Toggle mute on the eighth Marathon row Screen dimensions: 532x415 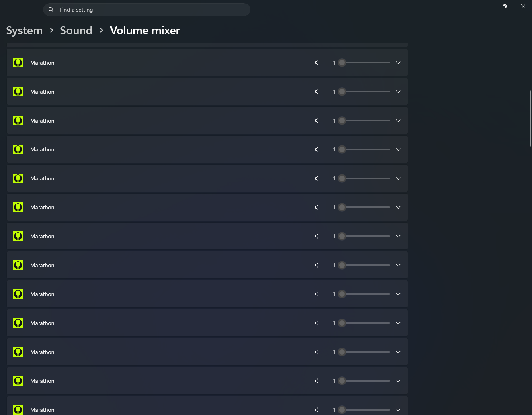pos(317,265)
